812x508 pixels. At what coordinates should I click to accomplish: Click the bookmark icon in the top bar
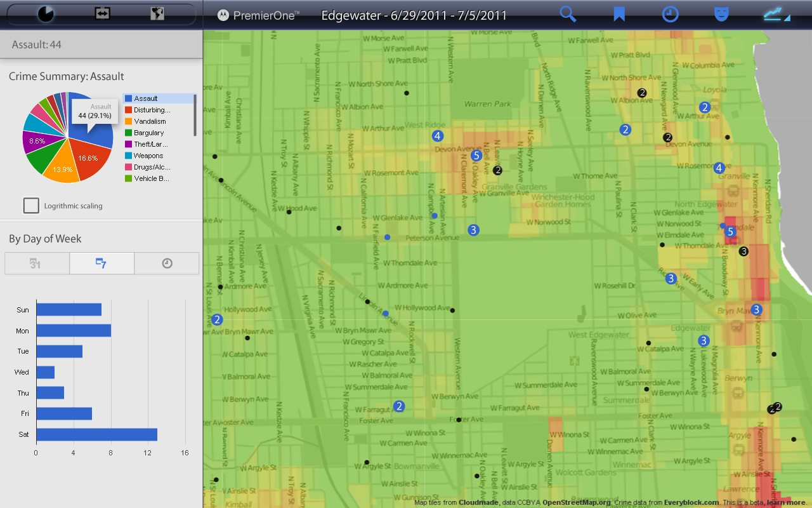pos(619,14)
